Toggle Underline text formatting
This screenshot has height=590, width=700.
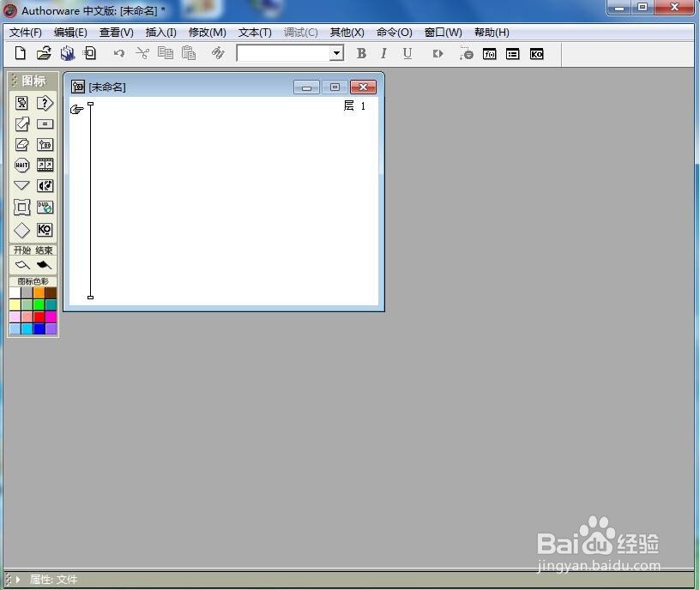pyautogui.click(x=407, y=53)
